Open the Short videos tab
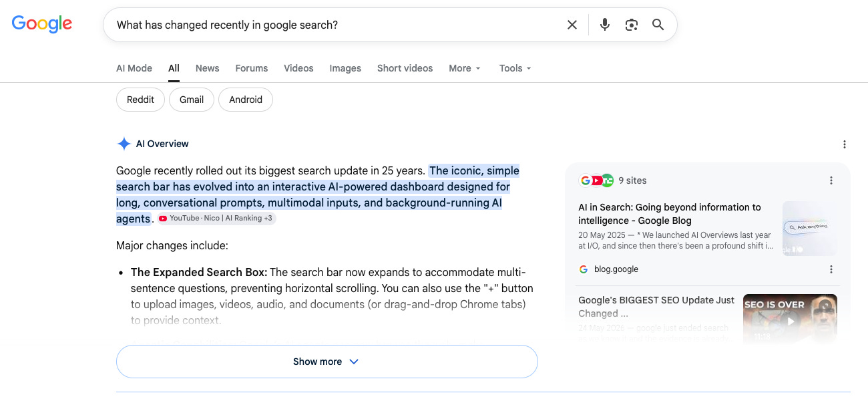Screen dimensions: 868x403 405,68
